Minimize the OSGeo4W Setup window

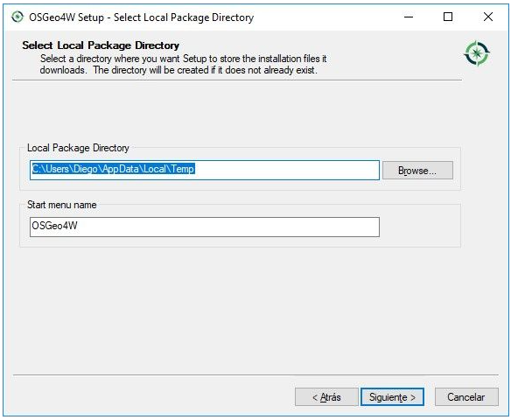[x=409, y=17]
